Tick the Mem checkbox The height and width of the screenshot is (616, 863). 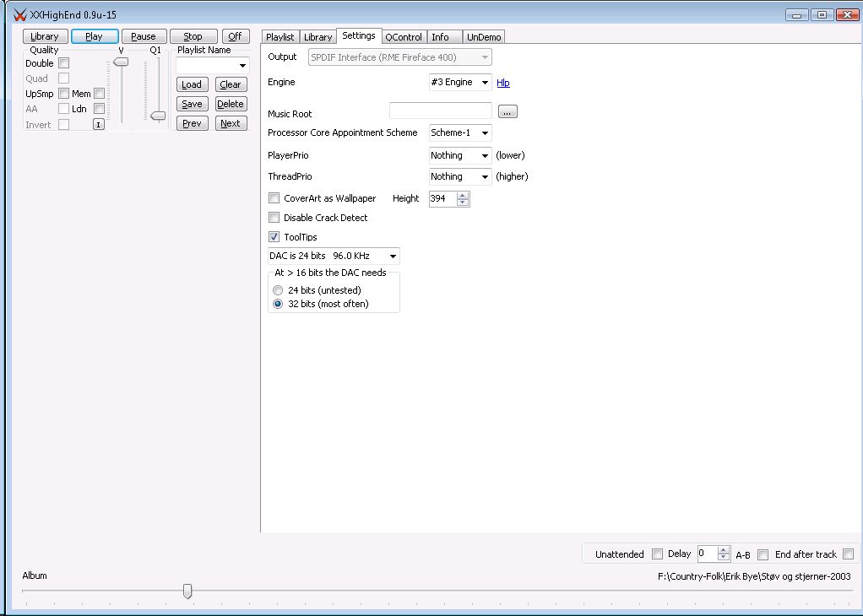tap(99, 94)
